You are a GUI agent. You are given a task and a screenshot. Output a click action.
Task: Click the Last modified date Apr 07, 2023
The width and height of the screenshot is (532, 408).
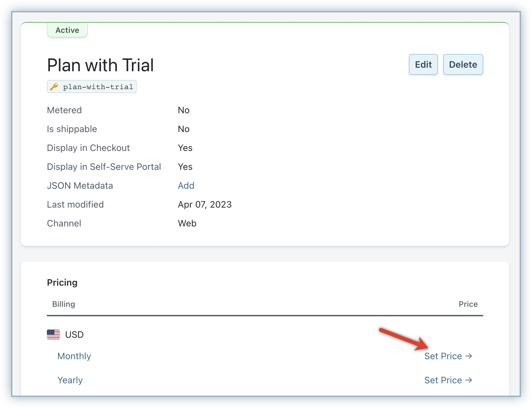pyautogui.click(x=204, y=204)
